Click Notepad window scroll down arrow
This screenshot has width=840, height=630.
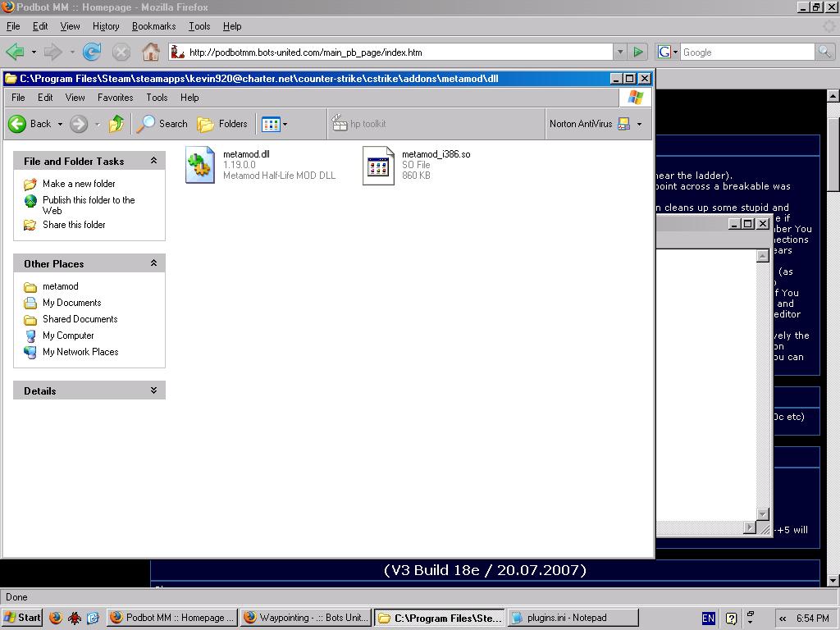click(763, 514)
